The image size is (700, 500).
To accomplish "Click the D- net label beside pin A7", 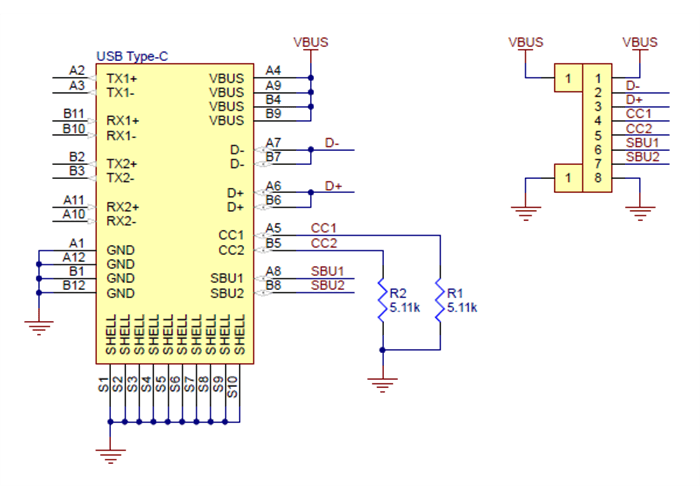I will tap(332, 143).
